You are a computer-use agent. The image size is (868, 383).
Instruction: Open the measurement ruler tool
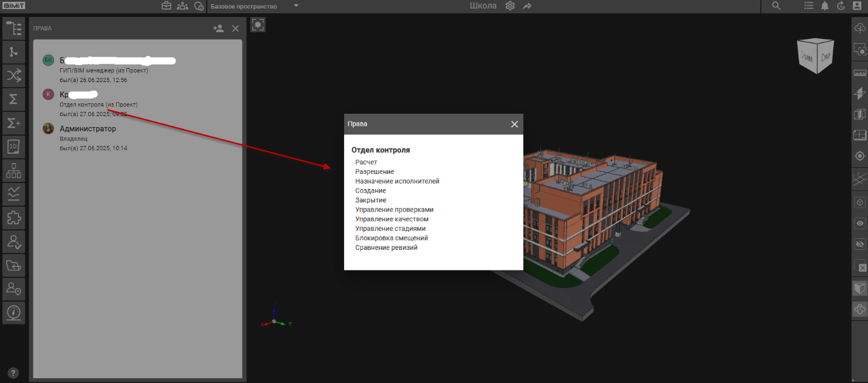click(859, 73)
